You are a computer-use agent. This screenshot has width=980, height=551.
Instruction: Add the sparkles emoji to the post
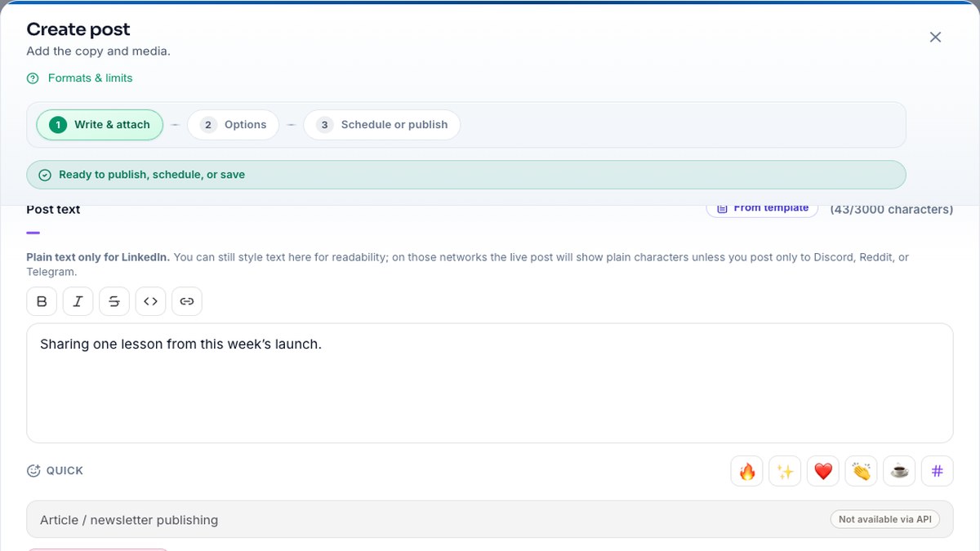(x=785, y=471)
